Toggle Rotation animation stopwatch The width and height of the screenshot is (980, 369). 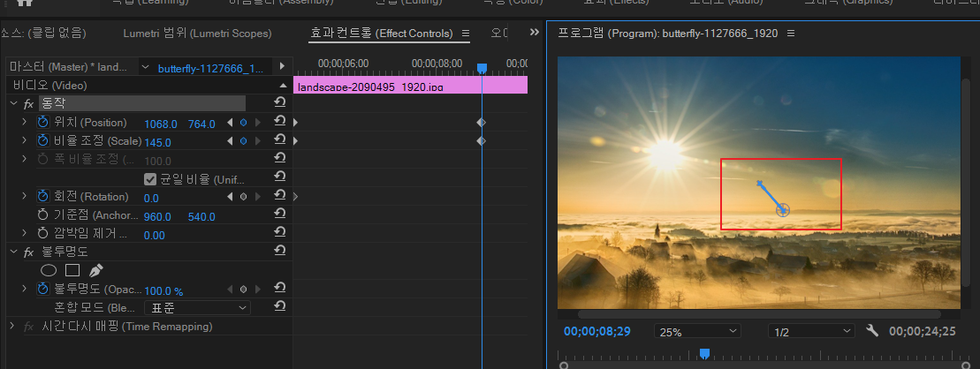[x=42, y=197]
